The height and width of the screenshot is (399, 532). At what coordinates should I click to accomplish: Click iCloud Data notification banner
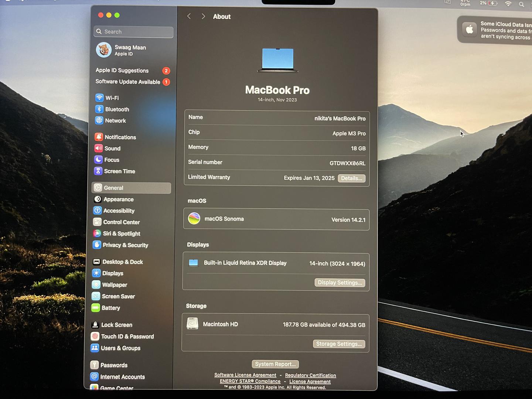click(495, 30)
